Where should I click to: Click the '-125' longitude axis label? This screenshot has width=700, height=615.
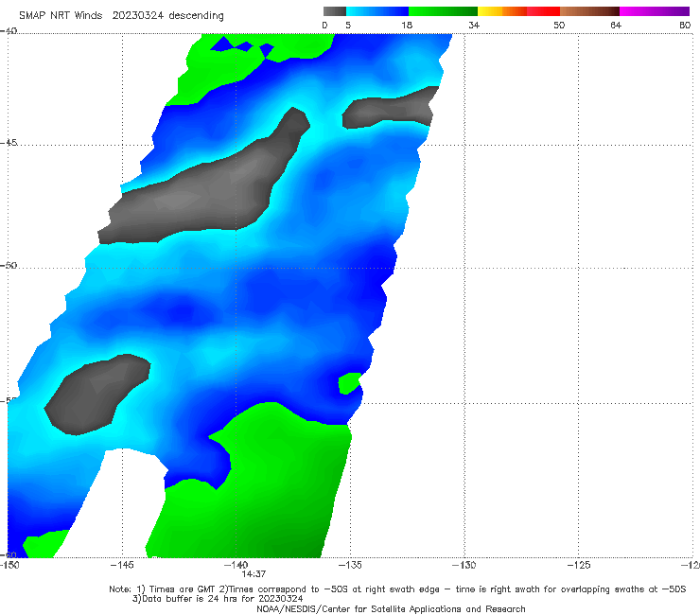[x=579, y=565]
